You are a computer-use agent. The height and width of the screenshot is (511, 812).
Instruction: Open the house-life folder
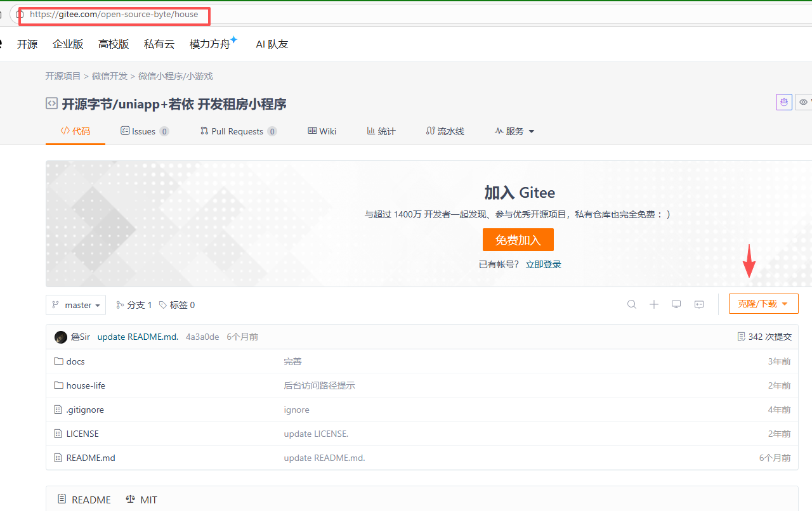tap(86, 385)
